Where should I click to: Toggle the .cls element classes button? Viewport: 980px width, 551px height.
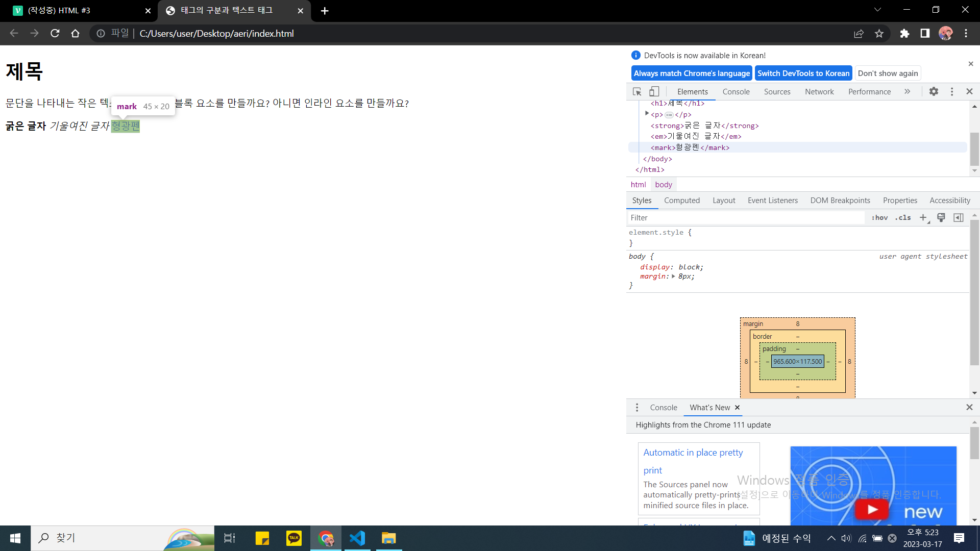[903, 218]
